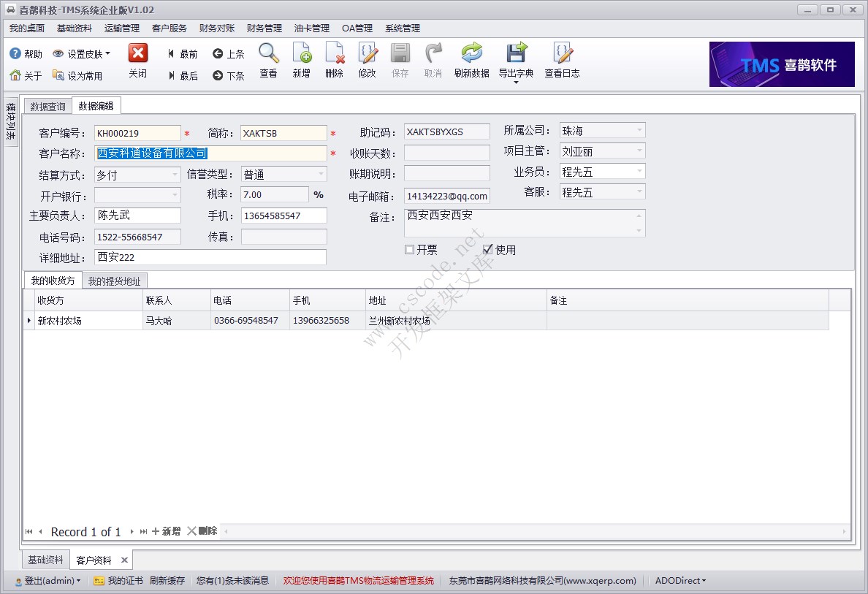Viewport: 868px width, 594px height.
Task: Select the 数据编辑 tab
Action: tap(96, 106)
